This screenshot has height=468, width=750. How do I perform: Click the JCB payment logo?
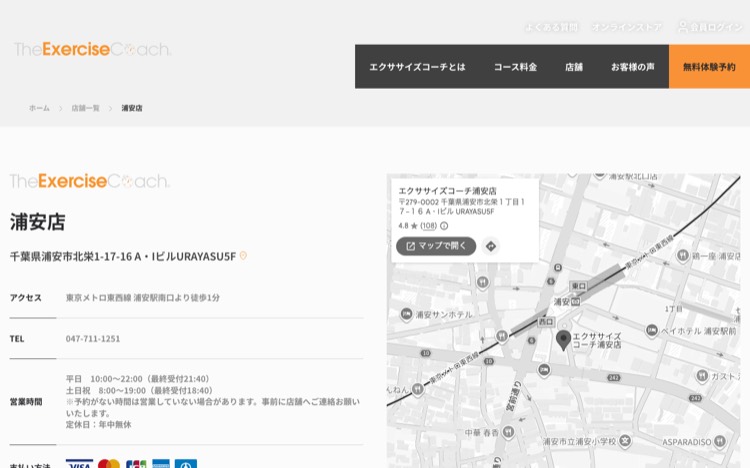pos(136,464)
